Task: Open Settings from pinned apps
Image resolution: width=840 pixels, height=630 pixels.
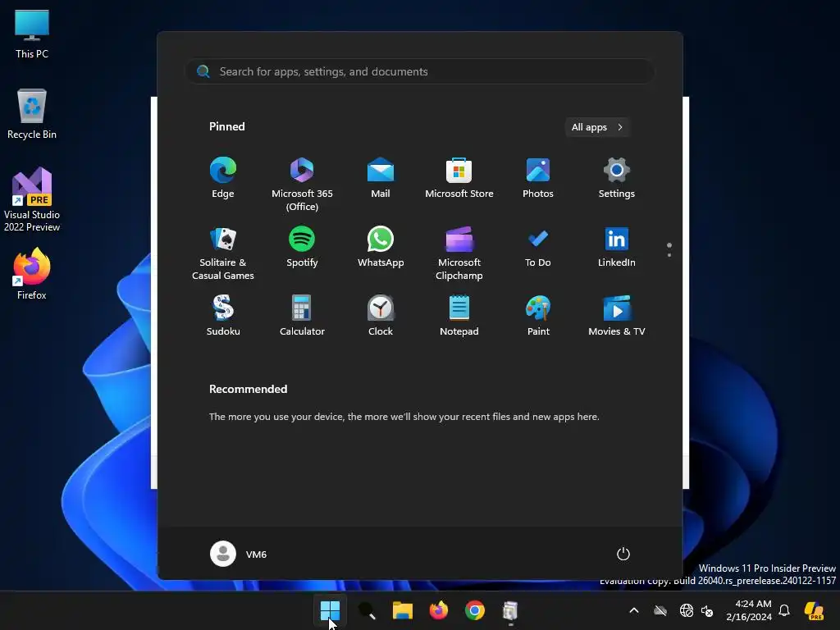Action: pyautogui.click(x=617, y=178)
